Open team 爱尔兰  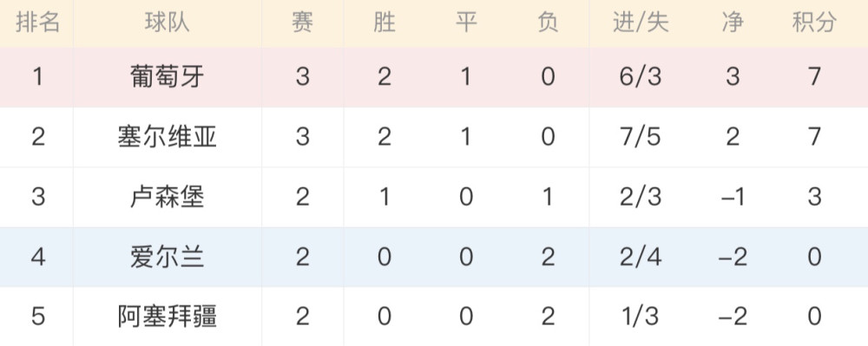(x=168, y=257)
